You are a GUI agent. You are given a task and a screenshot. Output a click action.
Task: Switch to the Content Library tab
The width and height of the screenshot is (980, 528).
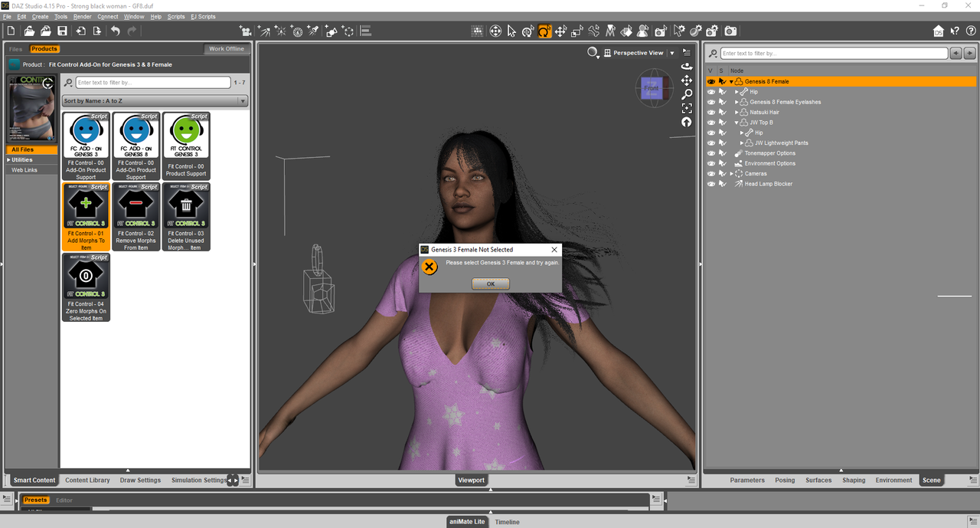point(87,480)
